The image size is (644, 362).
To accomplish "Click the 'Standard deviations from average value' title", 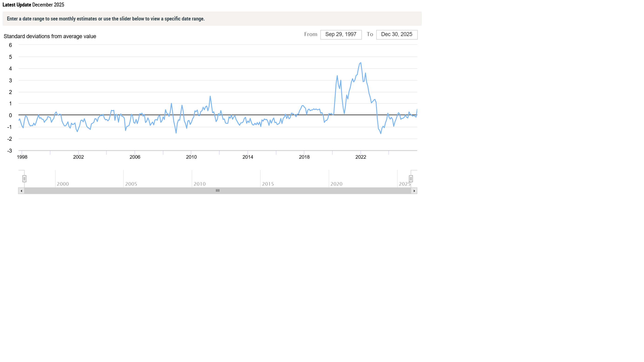I will tap(50, 37).
